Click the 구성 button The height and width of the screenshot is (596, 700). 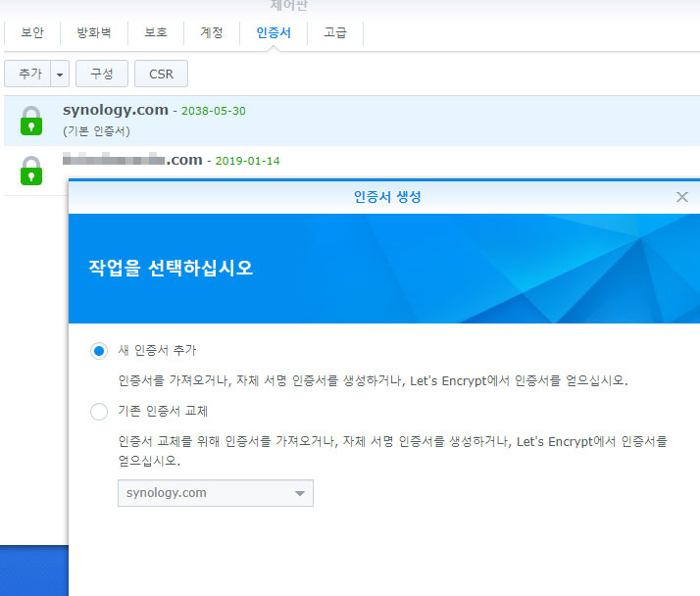pyautogui.click(x=102, y=74)
